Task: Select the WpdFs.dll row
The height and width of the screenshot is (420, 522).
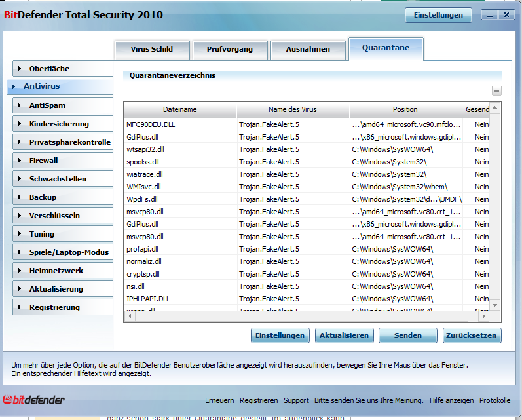Action: click(307, 199)
